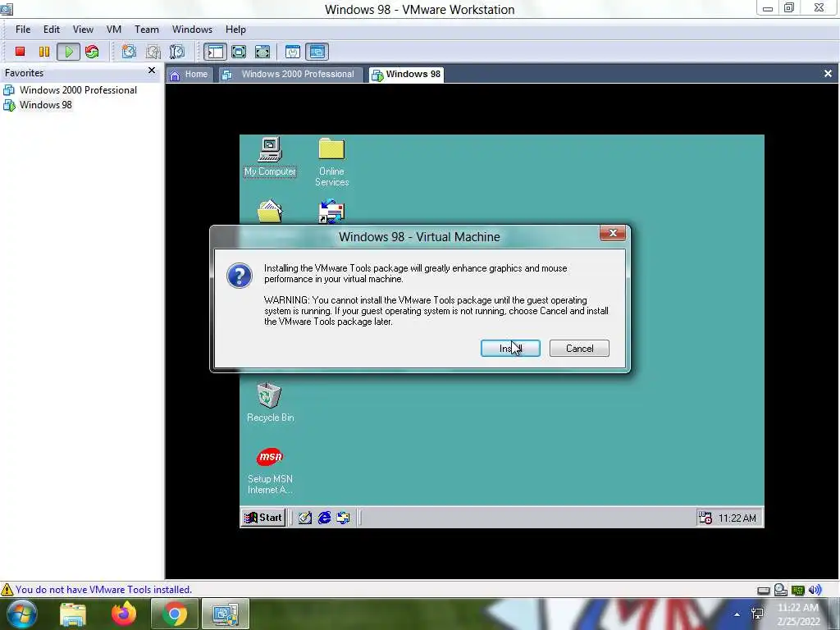Select the My Computer desktop icon
The image size is (840, 630).
point(270,157)
